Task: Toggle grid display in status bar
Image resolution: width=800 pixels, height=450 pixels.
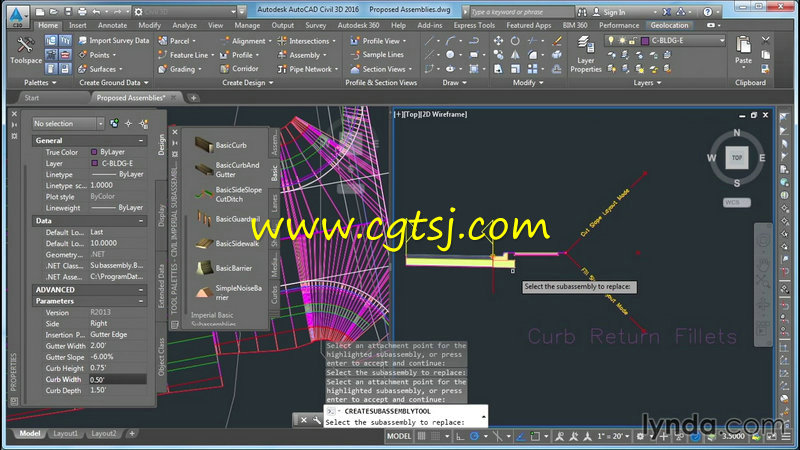Action: [421, 436]
